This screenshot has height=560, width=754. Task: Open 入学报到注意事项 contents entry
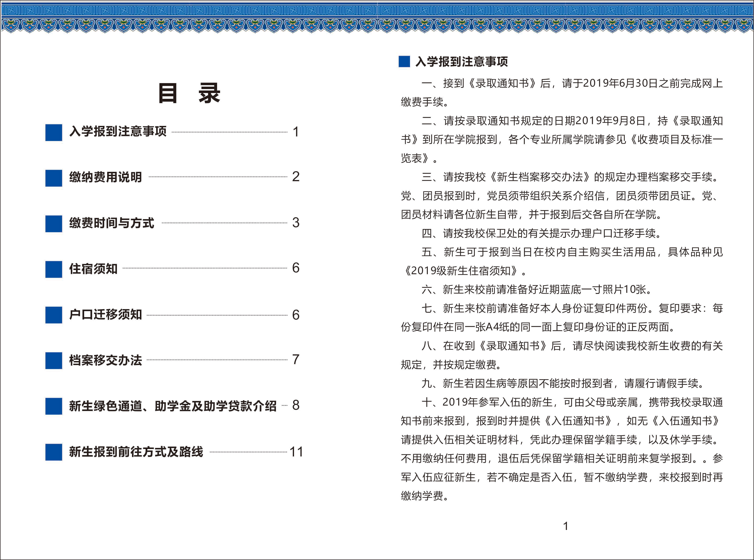click(x=118, y=132)
